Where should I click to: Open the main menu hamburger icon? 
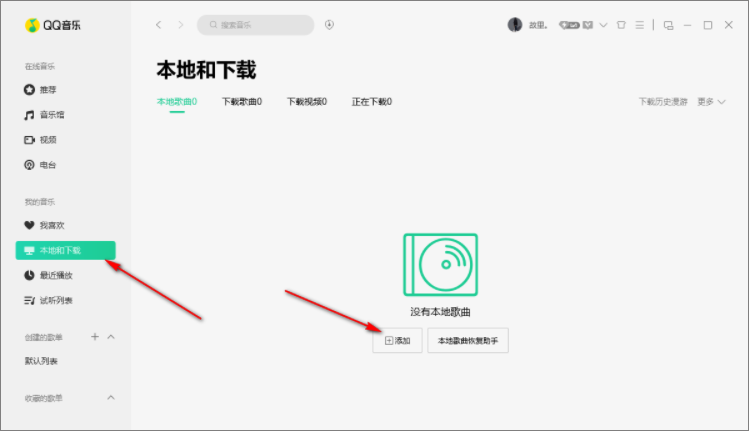coord(640,25)
